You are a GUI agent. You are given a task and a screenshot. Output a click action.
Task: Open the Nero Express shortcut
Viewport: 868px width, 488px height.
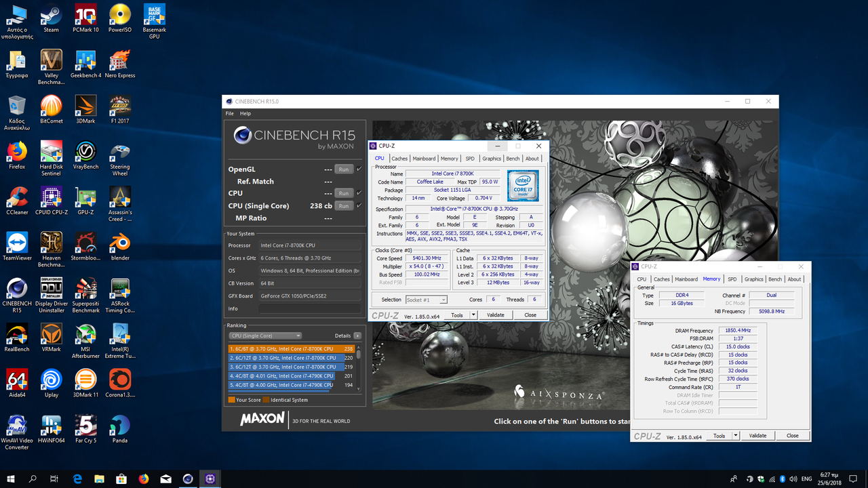click(120, 64)
